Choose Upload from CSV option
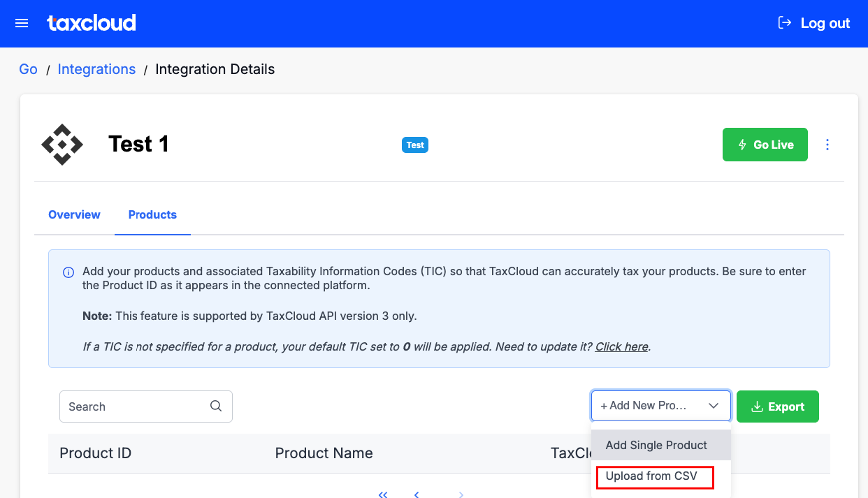Image resolution: width=868 pixels, height=498 pixels. coord(661,476)
